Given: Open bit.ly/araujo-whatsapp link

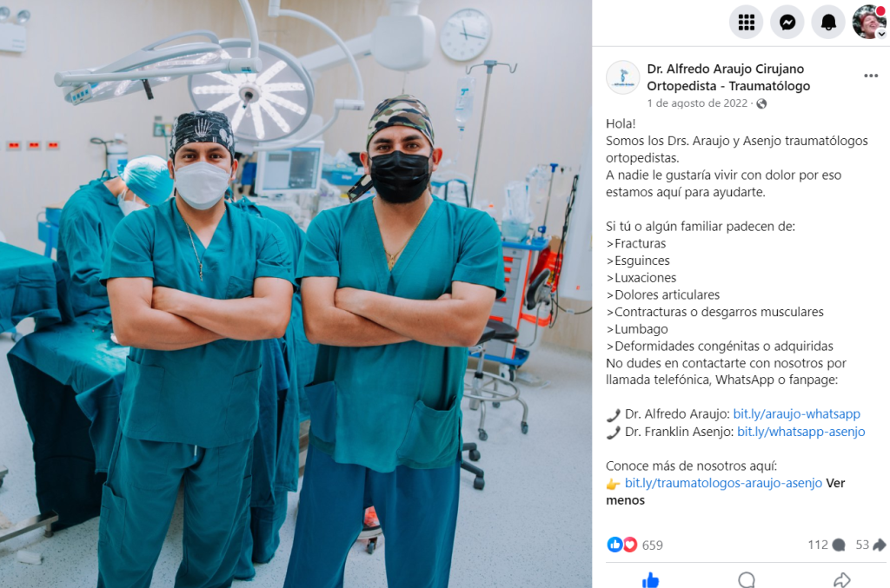Looking at the screenshot, I should coord(796,414).
